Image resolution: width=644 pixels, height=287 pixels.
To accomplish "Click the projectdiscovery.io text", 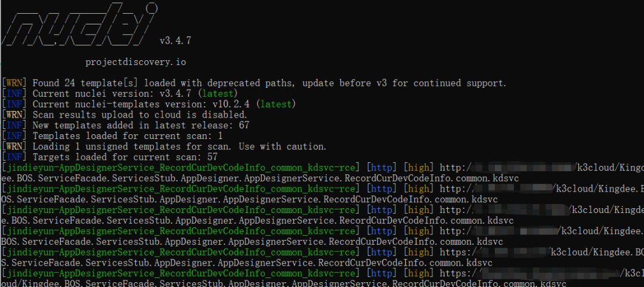I will tap(136, 63).
